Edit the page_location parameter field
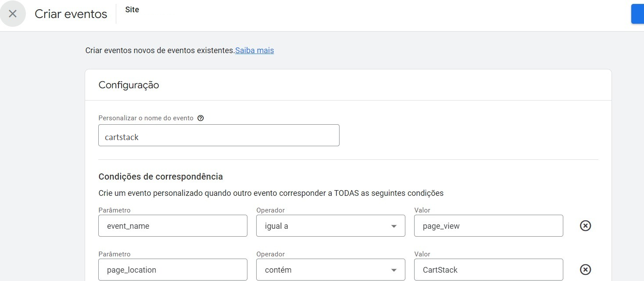 tap(172, 270)
